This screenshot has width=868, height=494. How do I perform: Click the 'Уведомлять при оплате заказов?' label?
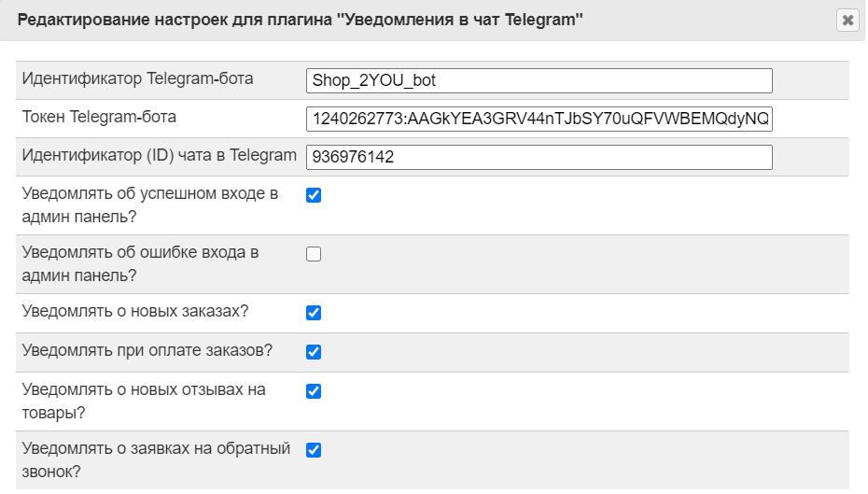[x=147, y=350]
